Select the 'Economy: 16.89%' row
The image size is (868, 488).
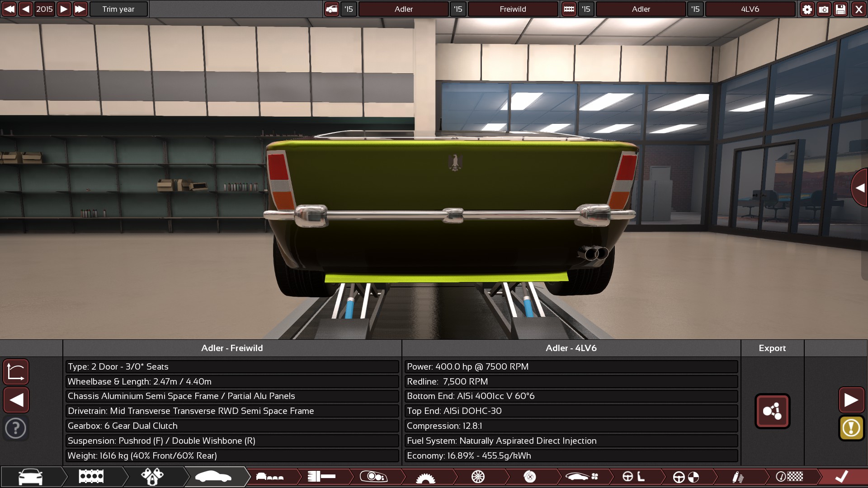[x=571, y=455]
